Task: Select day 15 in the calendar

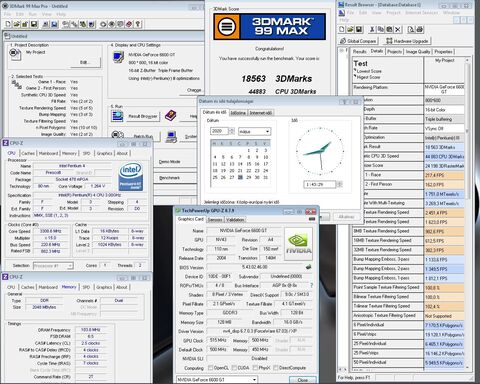Action: click(x=248, y=164)
